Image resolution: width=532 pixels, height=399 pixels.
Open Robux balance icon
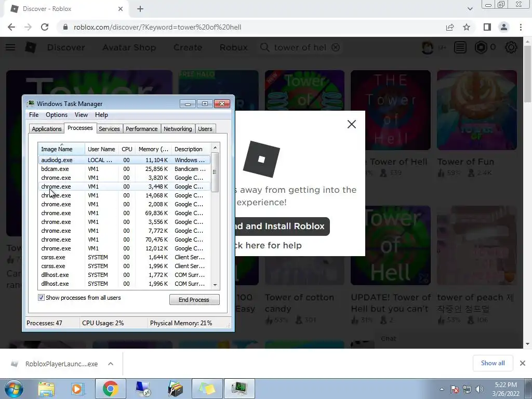click(x=481, y=47)
